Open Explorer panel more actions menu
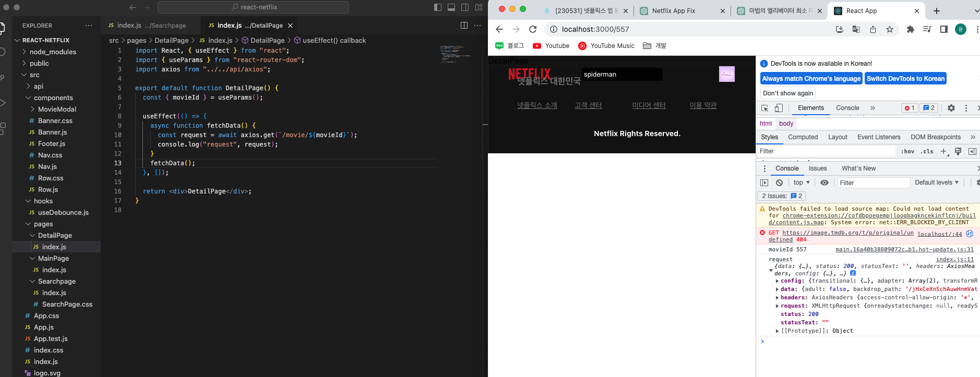Image resolution: width=980 pixels, height=377 pixels. pyautogui.click(x=89, y=26)
